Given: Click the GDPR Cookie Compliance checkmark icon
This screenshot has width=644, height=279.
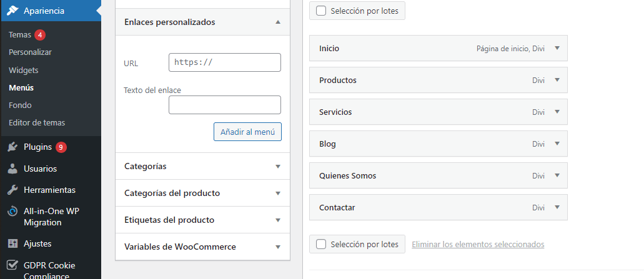Looking at the screenshot, I should 12,265.
